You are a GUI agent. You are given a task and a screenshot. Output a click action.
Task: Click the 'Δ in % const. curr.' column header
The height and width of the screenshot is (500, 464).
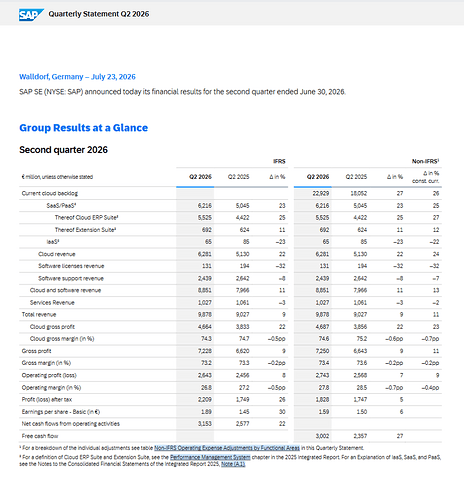click(x=426, y=177)
